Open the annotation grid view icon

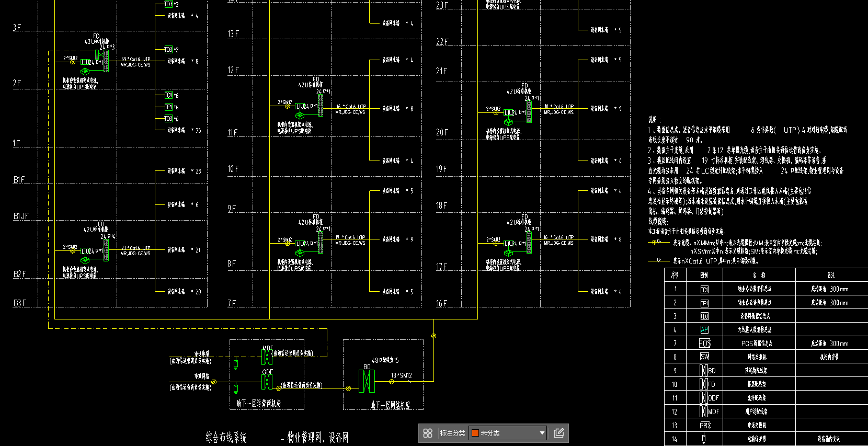[x=428, y=433]
